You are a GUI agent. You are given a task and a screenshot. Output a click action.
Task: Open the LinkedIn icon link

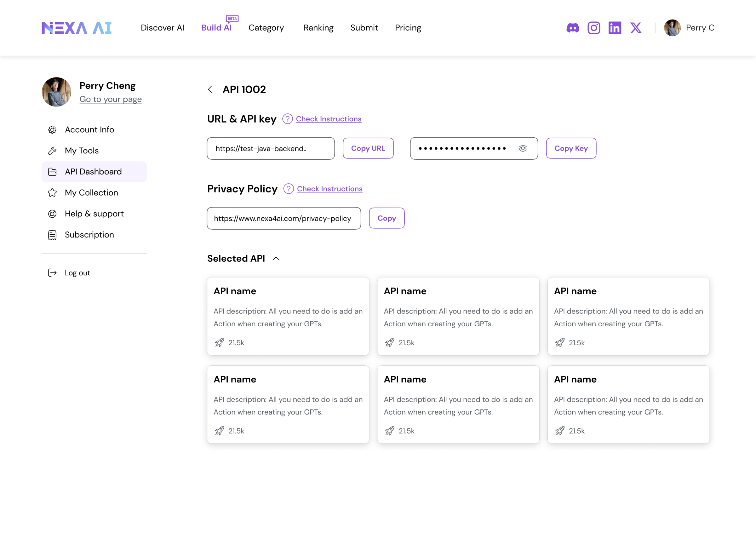(x=615, y=28)
